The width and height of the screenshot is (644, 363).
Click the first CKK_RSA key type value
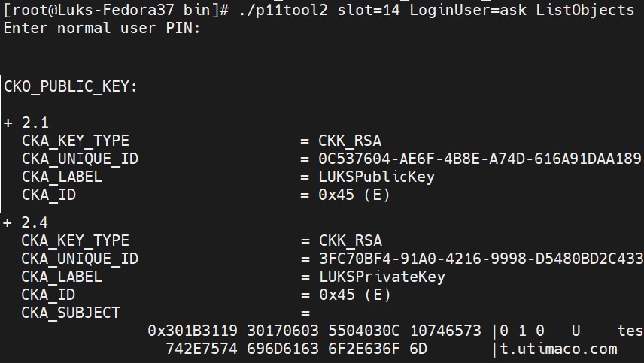[350, 141]
